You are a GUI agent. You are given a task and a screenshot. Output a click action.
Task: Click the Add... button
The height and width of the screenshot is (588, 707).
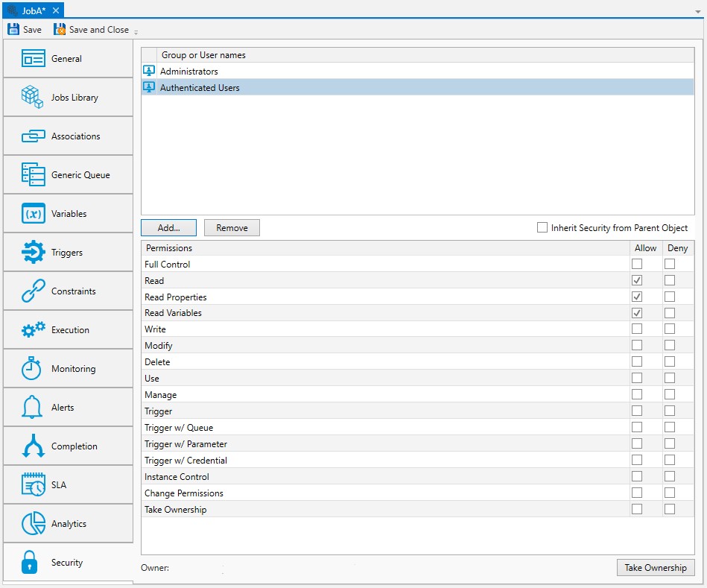point(168,227)
